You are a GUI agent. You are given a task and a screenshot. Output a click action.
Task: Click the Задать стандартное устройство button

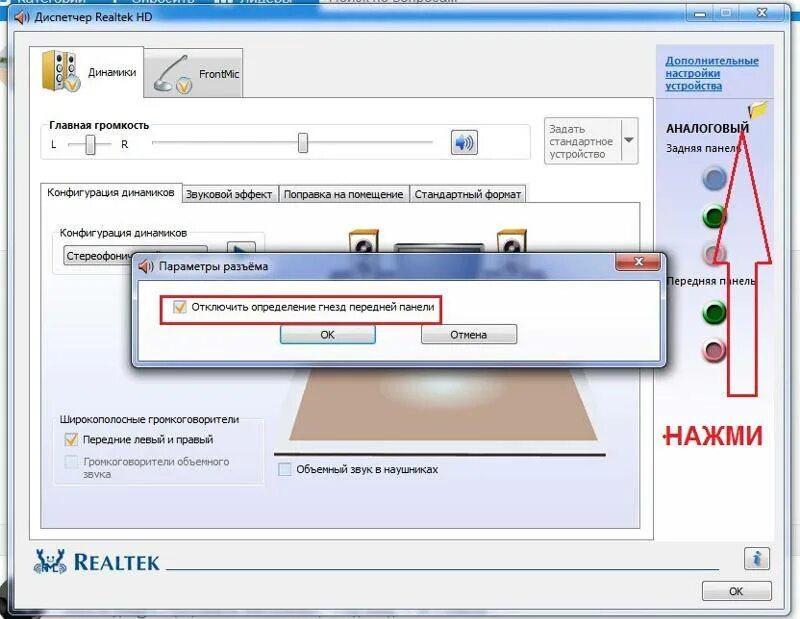583,141
